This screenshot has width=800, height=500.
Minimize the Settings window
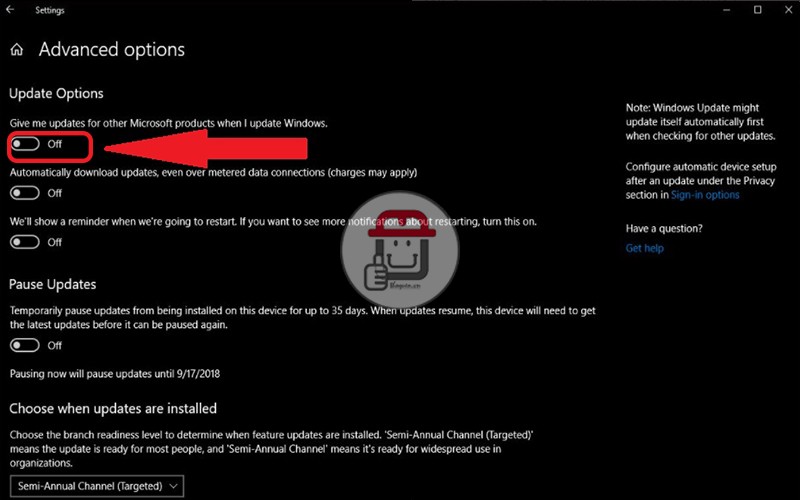point(727,10)
